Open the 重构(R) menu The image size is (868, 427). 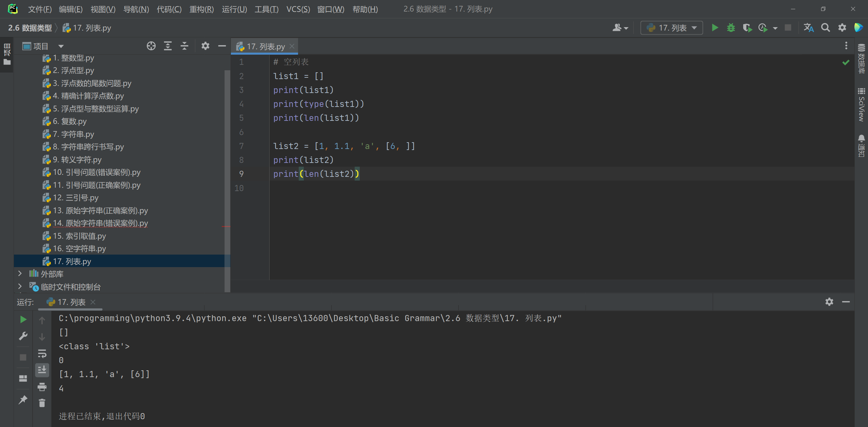tap(201, 9)
